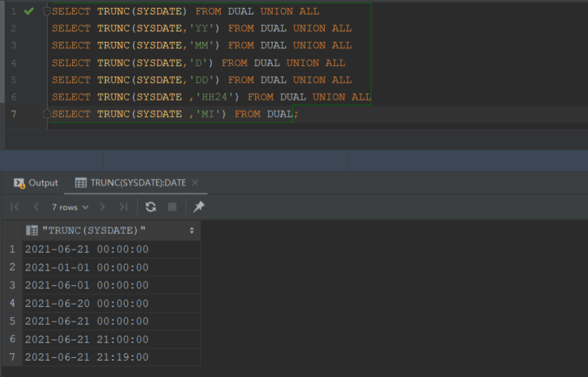Click the 'D' string on line 4
The image size is (588, 377).
click(198, 63)
